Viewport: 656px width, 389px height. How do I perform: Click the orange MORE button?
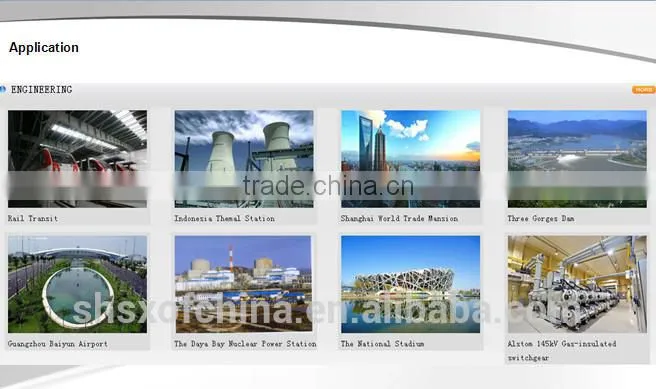coord(643,90)
